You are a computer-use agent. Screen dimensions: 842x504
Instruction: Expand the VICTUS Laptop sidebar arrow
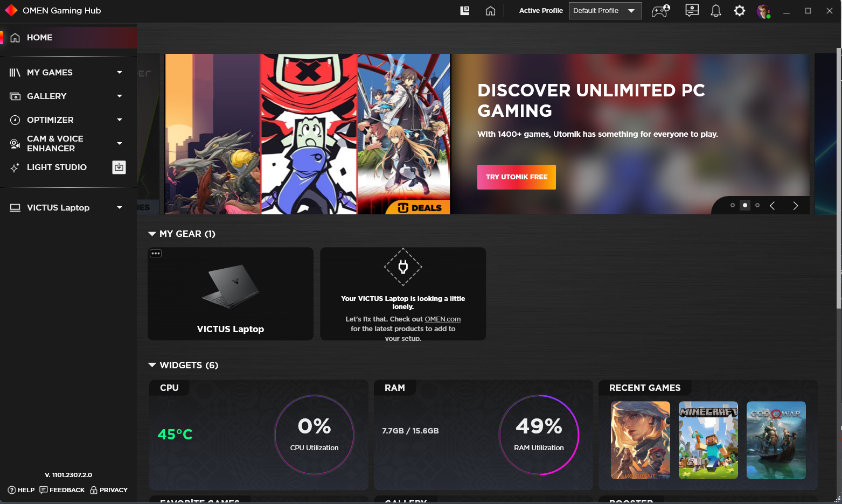(120, 207)
